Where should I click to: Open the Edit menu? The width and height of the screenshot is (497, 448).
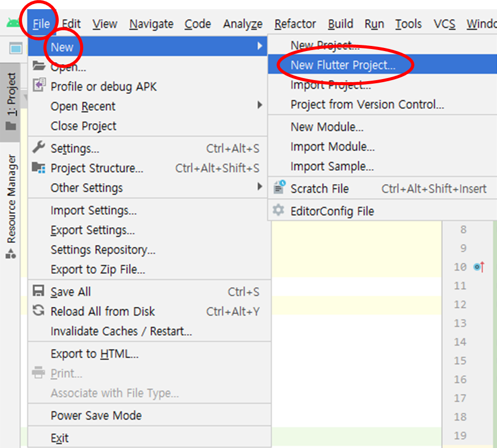click(x=71, y=24)
